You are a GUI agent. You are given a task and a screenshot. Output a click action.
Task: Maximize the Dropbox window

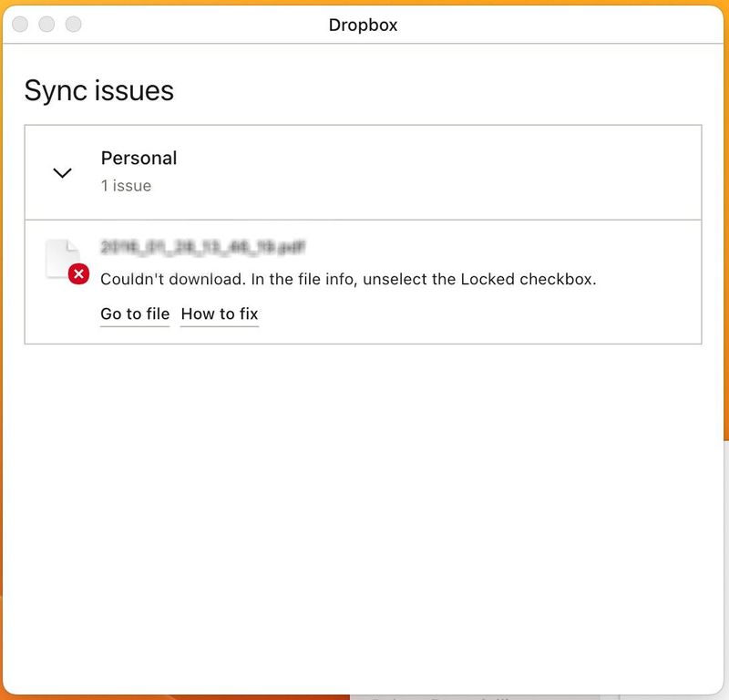[73, 25]
